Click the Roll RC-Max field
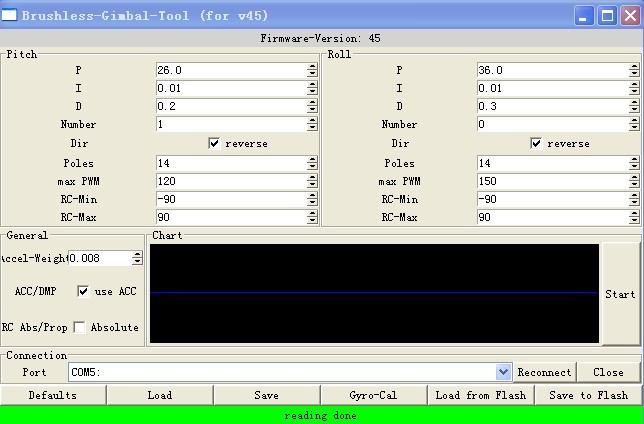644x424 pixels. click(x=552, y=217)
